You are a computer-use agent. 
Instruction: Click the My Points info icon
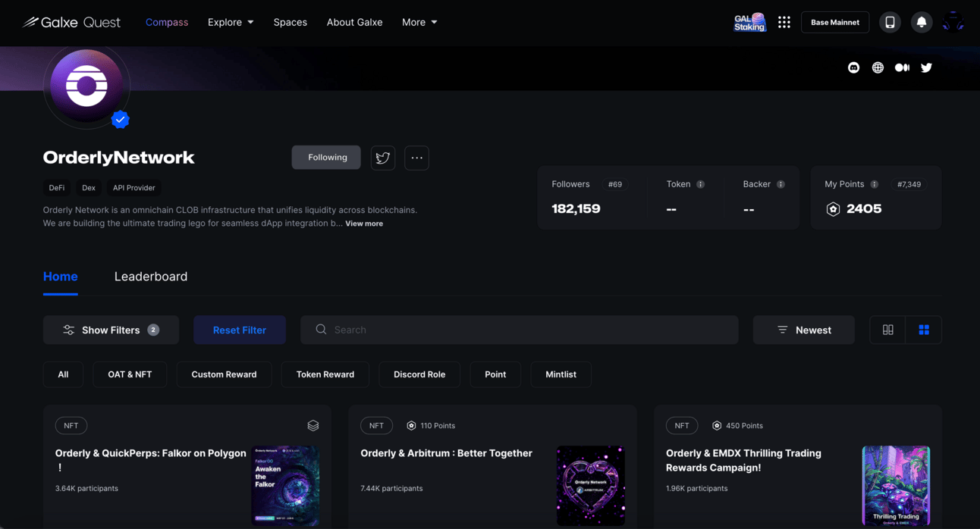click(875, 184)
